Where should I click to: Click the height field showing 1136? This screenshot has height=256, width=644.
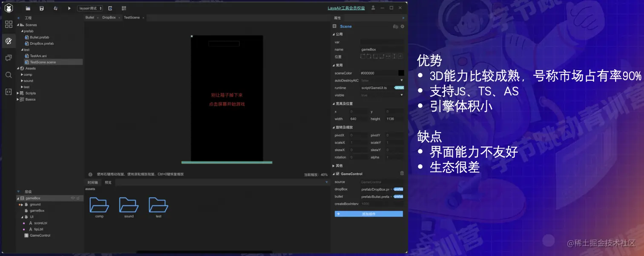[x=394, y=119]
